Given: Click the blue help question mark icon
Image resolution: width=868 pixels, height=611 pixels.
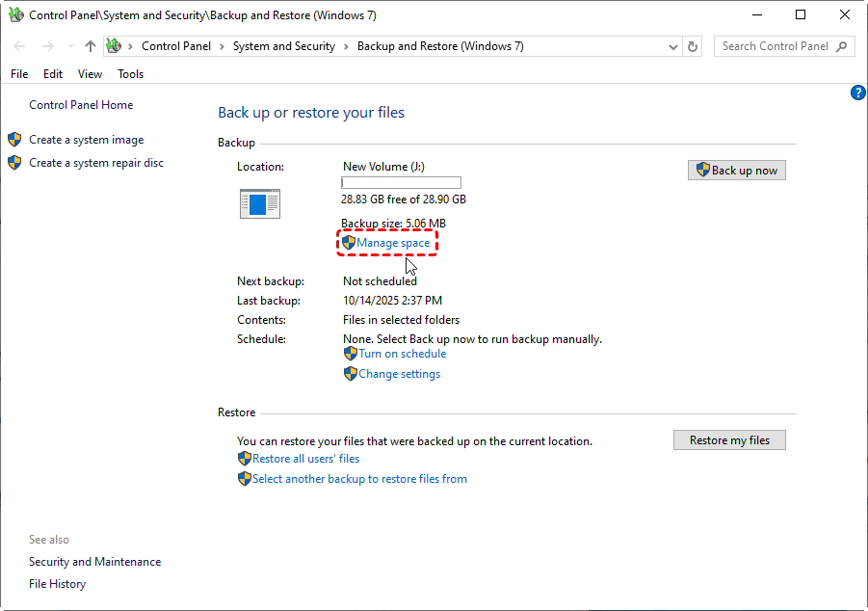Looking at the screenshot, I should pos(858,93).
